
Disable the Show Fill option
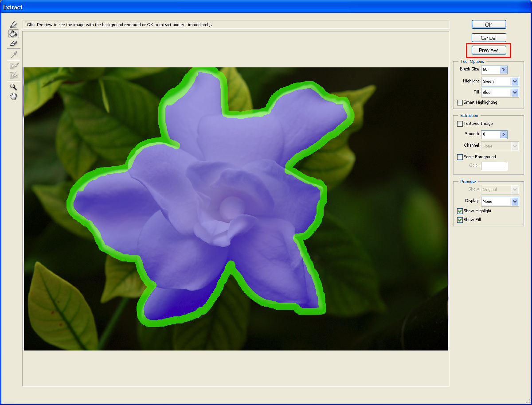[x=460, y=219]
